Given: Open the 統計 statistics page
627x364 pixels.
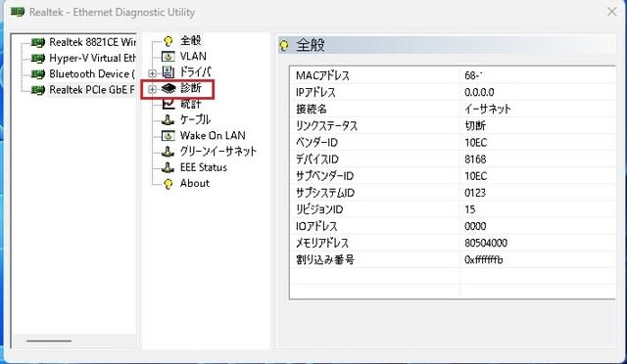Looking at the screenshot, I should pos(191,104).
